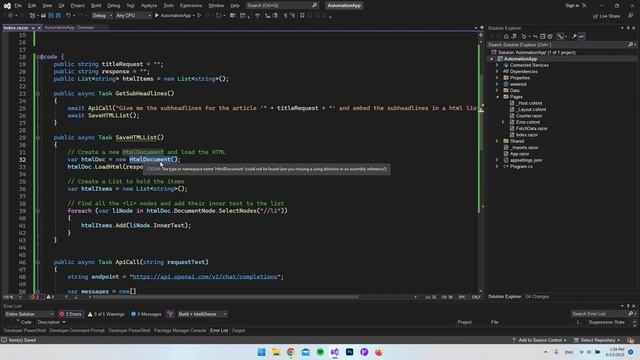This screenshot has width=640, height=360.
Task: Click Collapse All icon in Solution Explorer toolbar
Action: coord(542,36)
